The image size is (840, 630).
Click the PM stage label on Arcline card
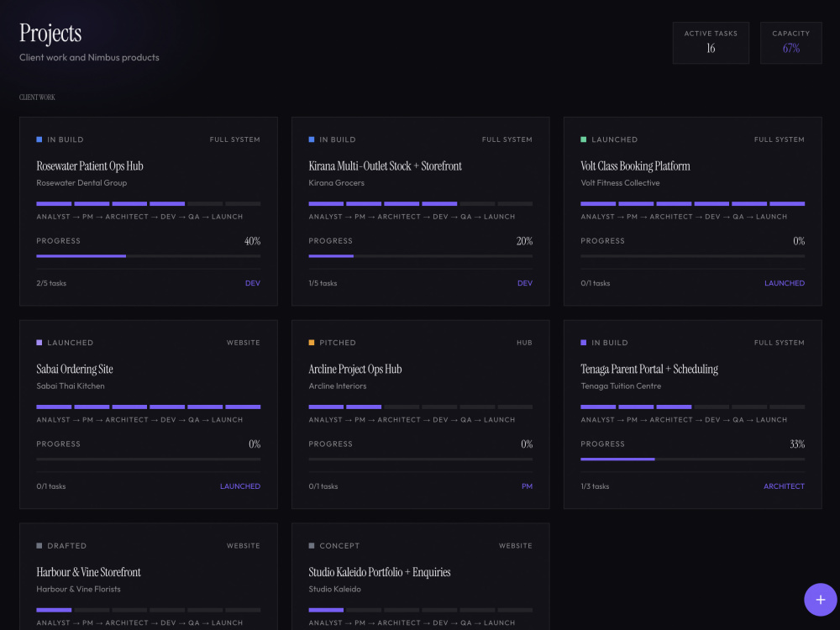(528, 486)
